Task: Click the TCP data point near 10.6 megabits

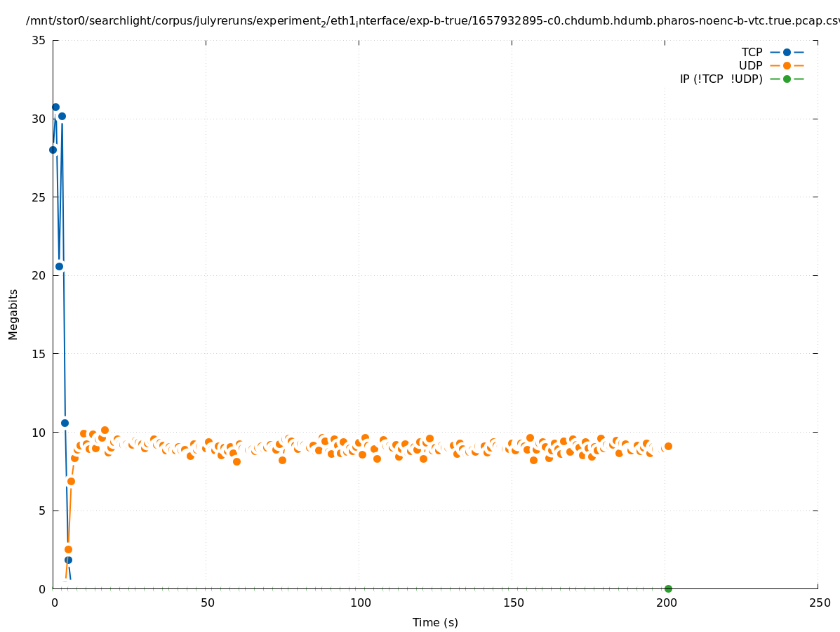Action: 65,423
